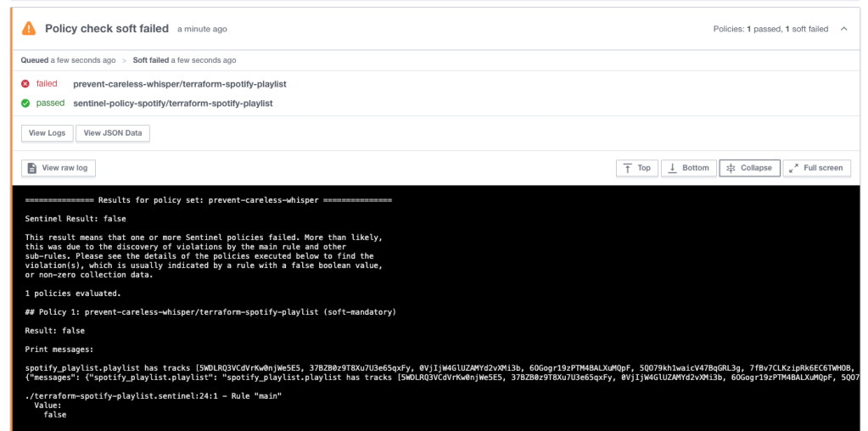868x431 pixels.
Task: Click the document icon beside View raw log
Action: tap(32, 168)
